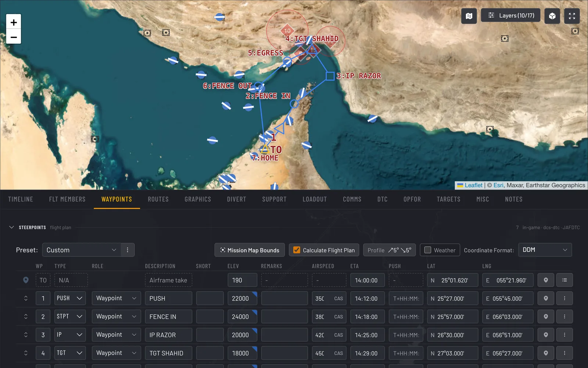The width and height of the screenshot is (588, 368).
Task: Switch to the TIMELINE tab
Action: click(x=21, y=199)
